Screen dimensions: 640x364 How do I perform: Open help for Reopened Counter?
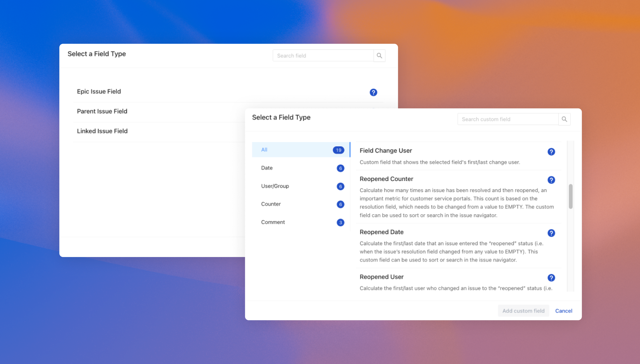pos(551,180)
